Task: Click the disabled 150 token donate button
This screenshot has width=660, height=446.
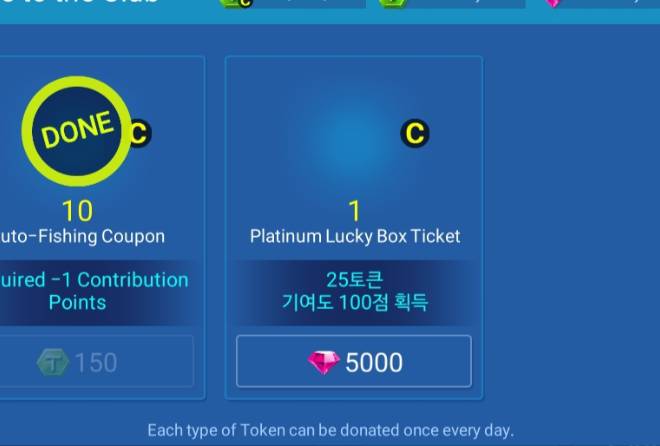Action: (x=96, y=361)
